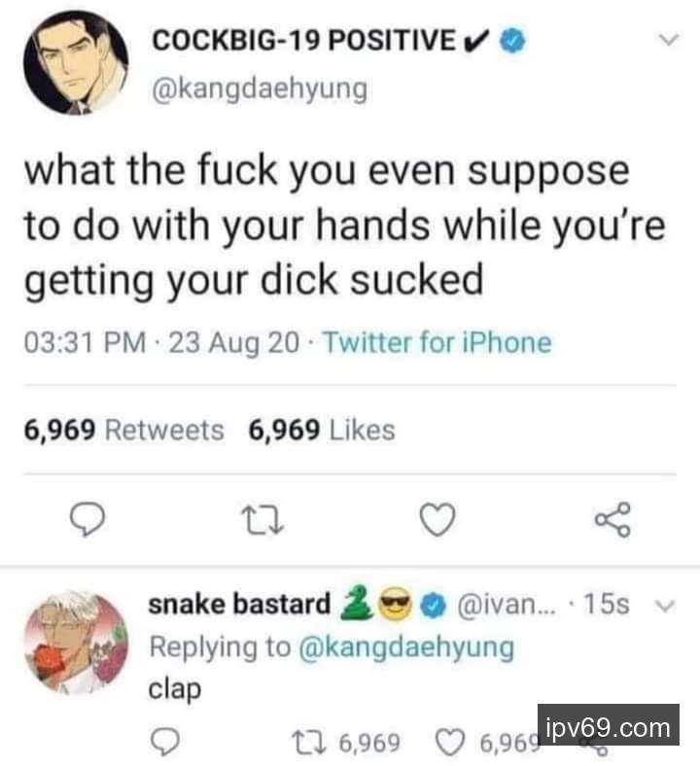Retweet the main tweet by @kangdaehyung

tap(264, 522)
